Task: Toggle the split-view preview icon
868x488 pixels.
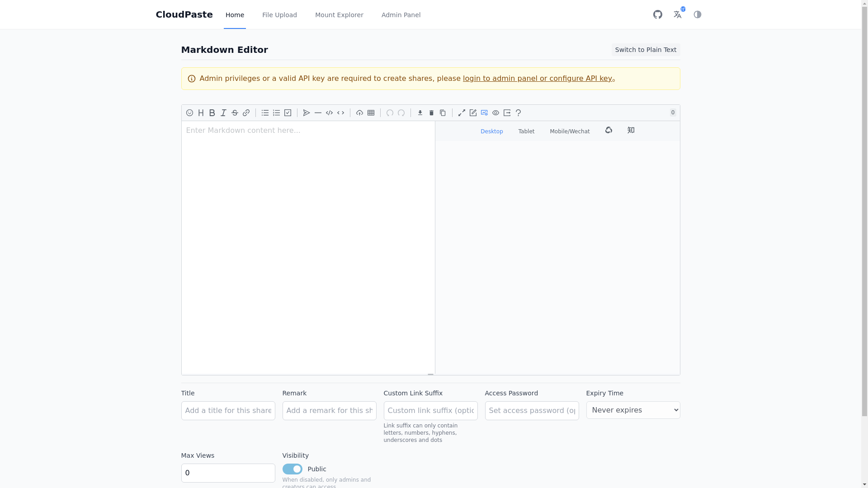Action: (x=484, y=113)
